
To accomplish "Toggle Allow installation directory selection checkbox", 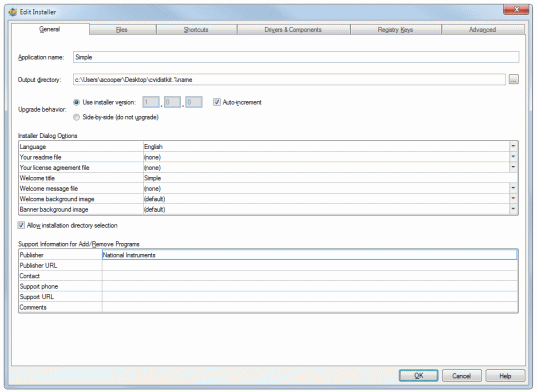I will tap(21, 225).
